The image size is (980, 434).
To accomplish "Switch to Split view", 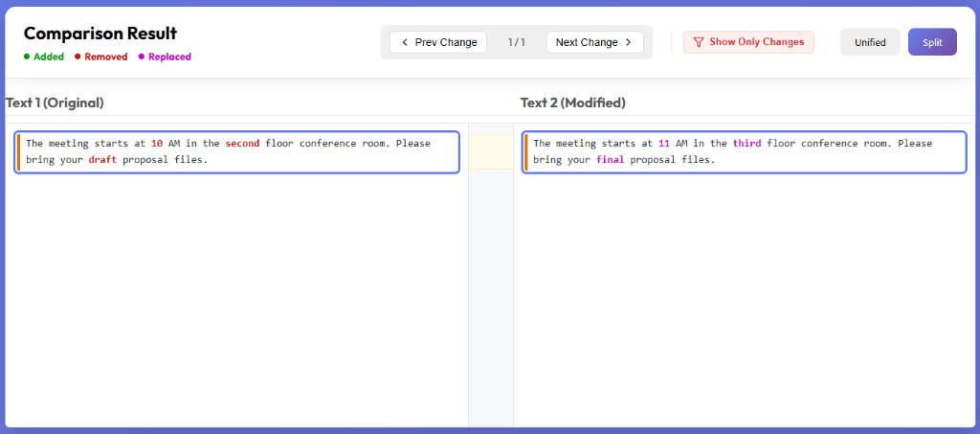I will (x=932, y=42).
